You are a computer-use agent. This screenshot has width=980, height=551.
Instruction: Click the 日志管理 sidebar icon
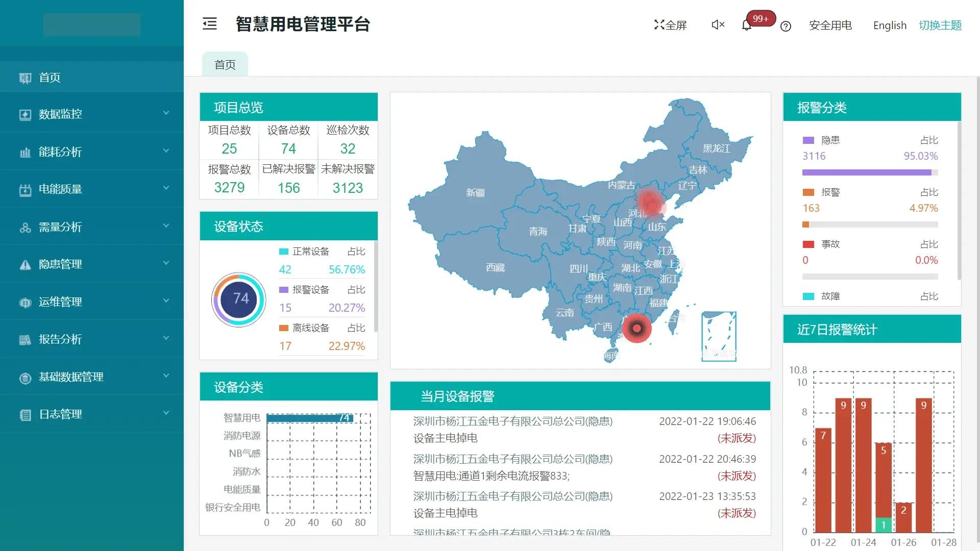point(25,415)
